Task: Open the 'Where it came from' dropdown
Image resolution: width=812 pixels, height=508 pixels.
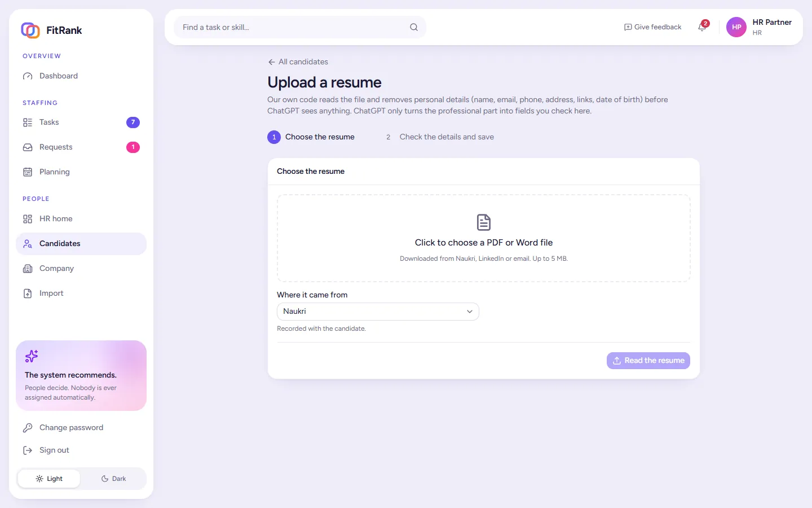Action: point(378,312)
